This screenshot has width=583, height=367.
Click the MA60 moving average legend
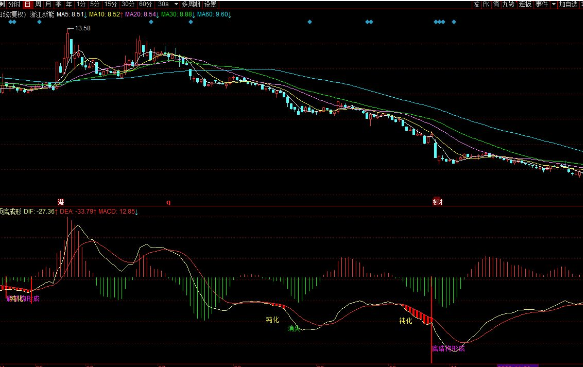tap(213, 15)
